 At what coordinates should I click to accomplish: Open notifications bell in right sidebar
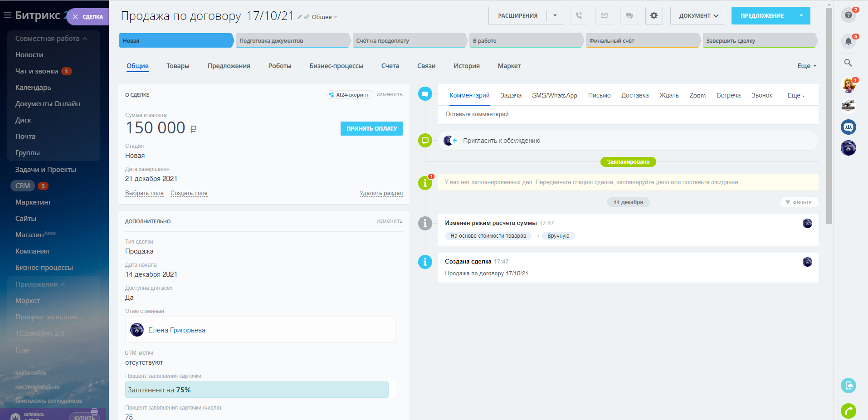pyautogui.click(x=848, y=41)
